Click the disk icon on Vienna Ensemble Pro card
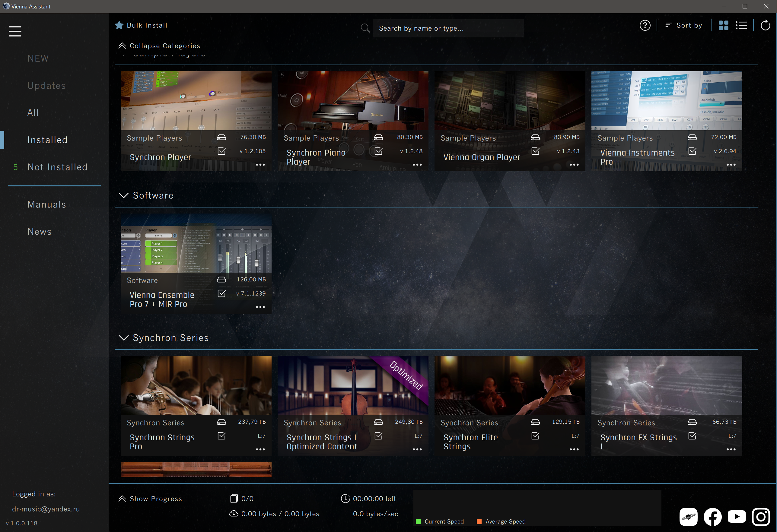This screenshot has height=532, width=777. pyautogui.click(x=221, y=280)
